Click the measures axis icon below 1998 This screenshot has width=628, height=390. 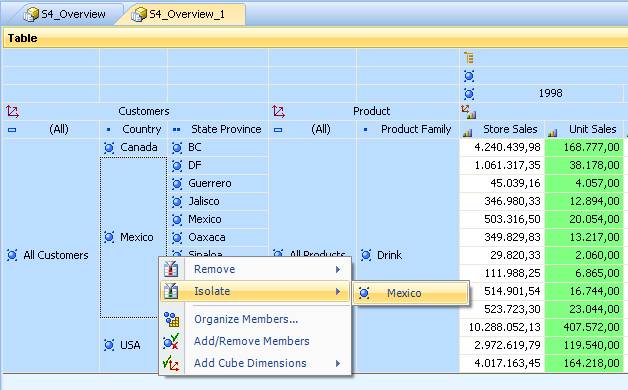click(468, 112)
